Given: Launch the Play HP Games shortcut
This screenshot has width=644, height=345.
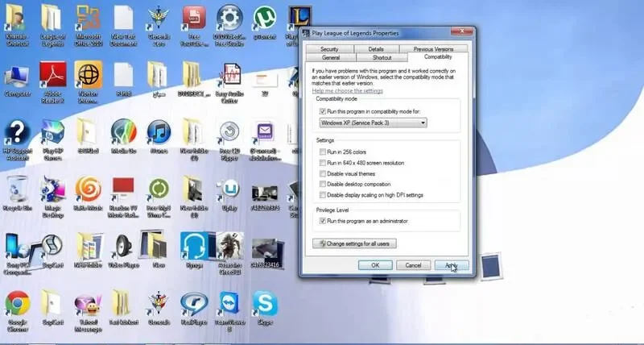Looking at the screenshot, I should coord(52,134).
